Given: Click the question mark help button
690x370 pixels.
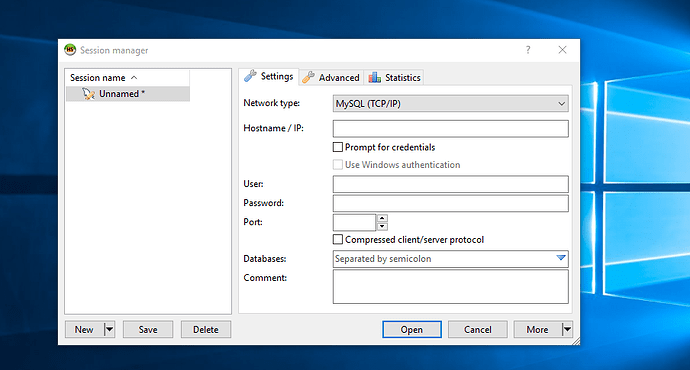Looking at the screenshot, I should (528, 50).
